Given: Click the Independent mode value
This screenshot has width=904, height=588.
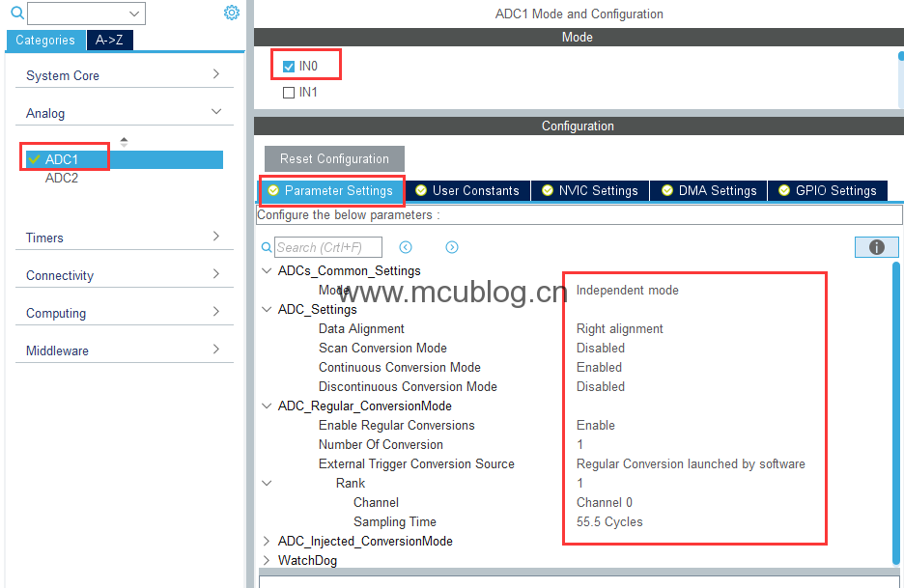Looking at the screenshot, I should (x=627, y=290).
